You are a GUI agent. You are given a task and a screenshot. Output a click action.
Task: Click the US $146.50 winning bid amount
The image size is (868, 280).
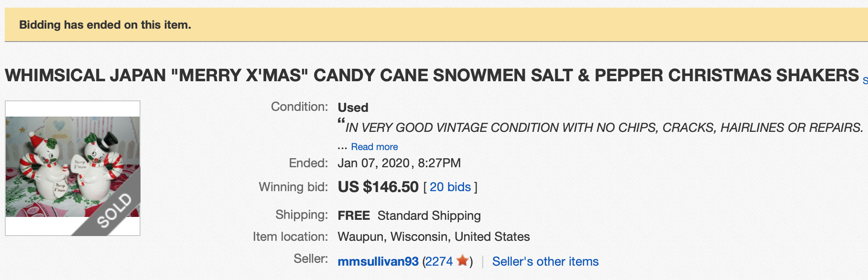click(x=378, y=187)
